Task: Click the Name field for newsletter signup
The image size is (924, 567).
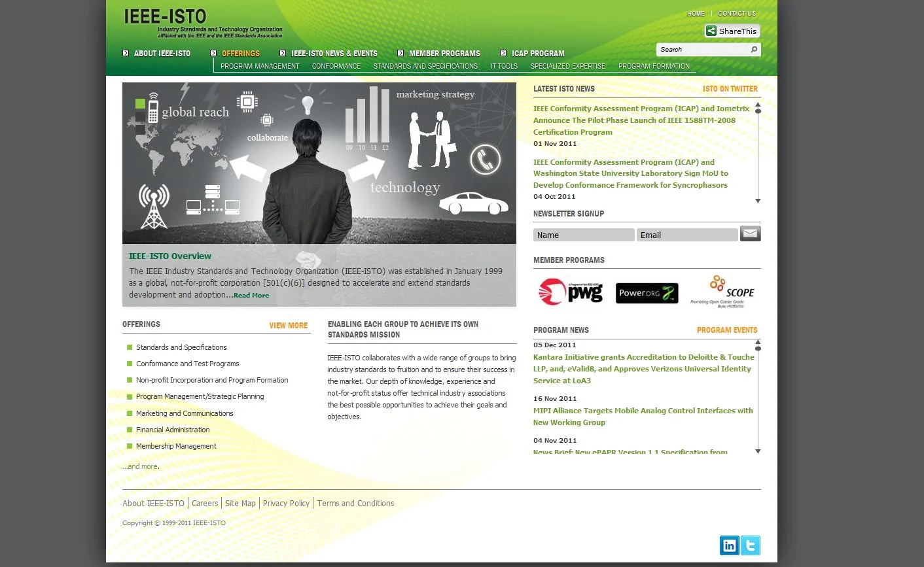Action: click(583, 234)
